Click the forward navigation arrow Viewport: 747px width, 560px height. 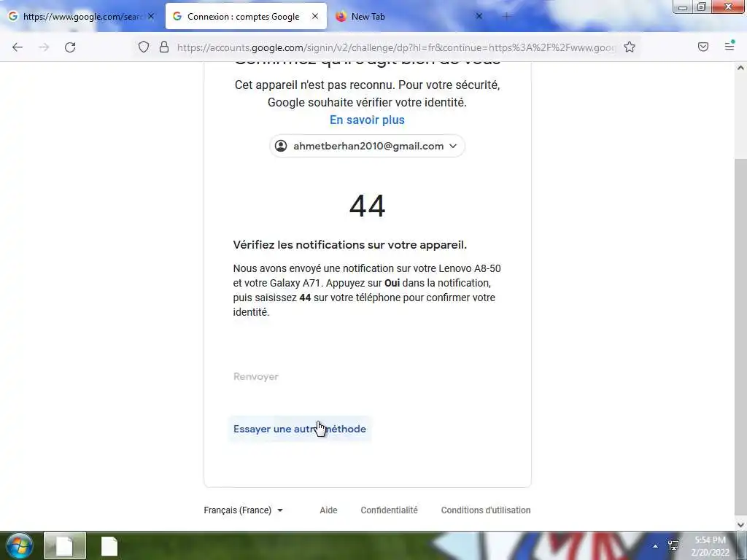[x=44, y=47]
